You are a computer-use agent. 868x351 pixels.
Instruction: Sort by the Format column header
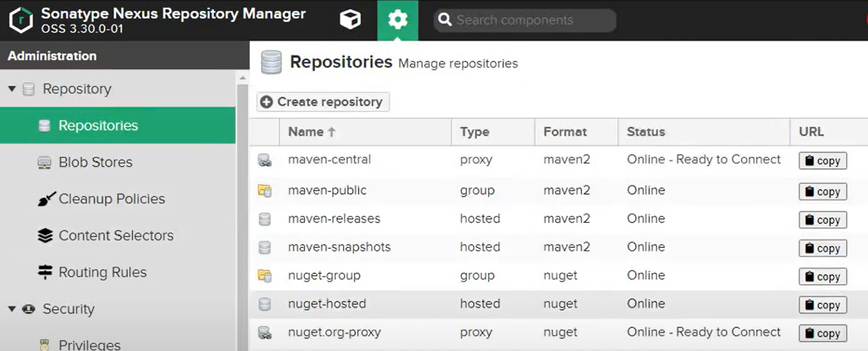(576, 132)
